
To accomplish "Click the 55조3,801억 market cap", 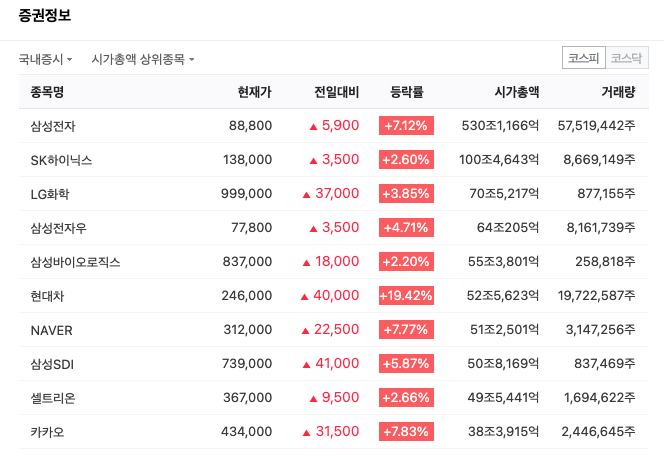I will coord(504,262).
